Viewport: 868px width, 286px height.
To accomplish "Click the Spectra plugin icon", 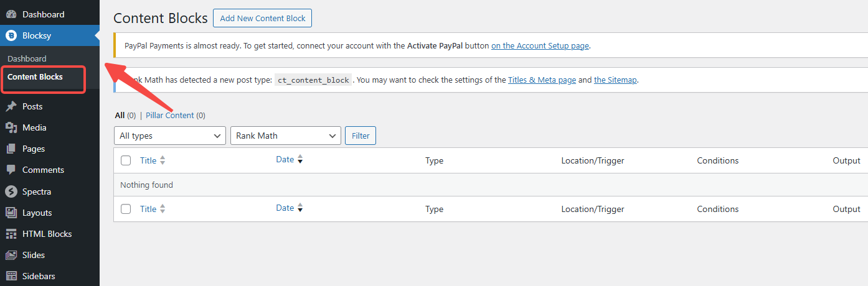I will point(11,191).
